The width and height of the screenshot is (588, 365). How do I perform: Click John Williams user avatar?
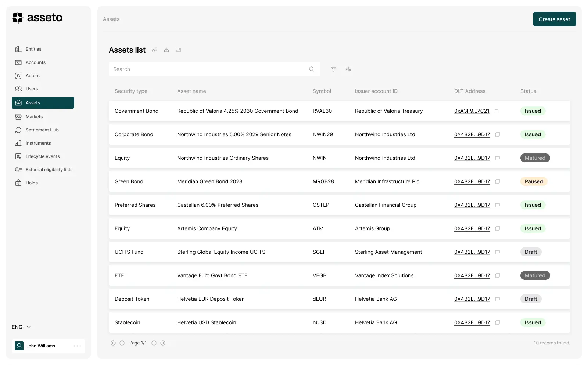pyautogui.click(x=19, y=346)
